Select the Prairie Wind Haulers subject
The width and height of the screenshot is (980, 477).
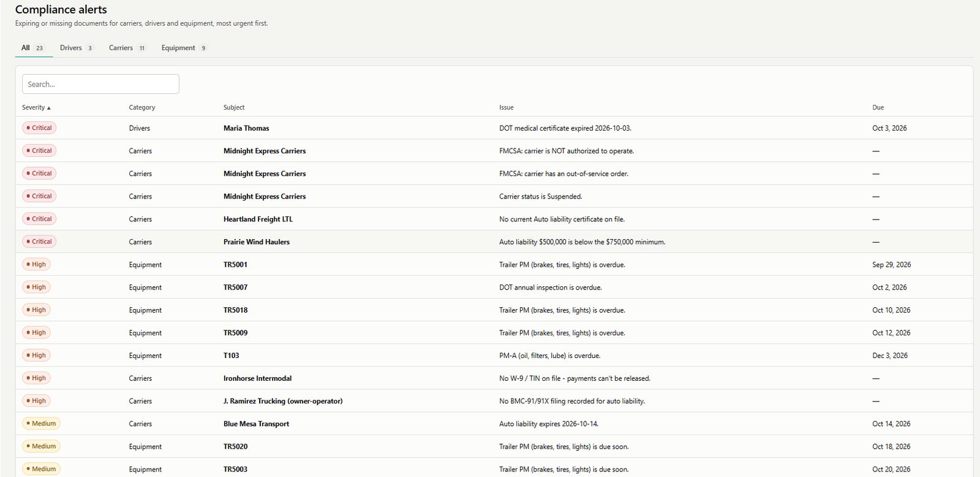pos(257,242)
